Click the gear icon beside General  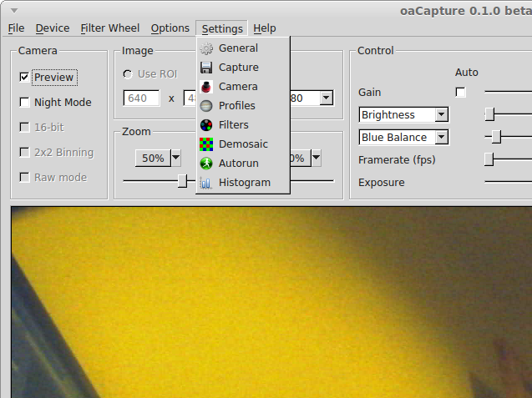point(206,48)
